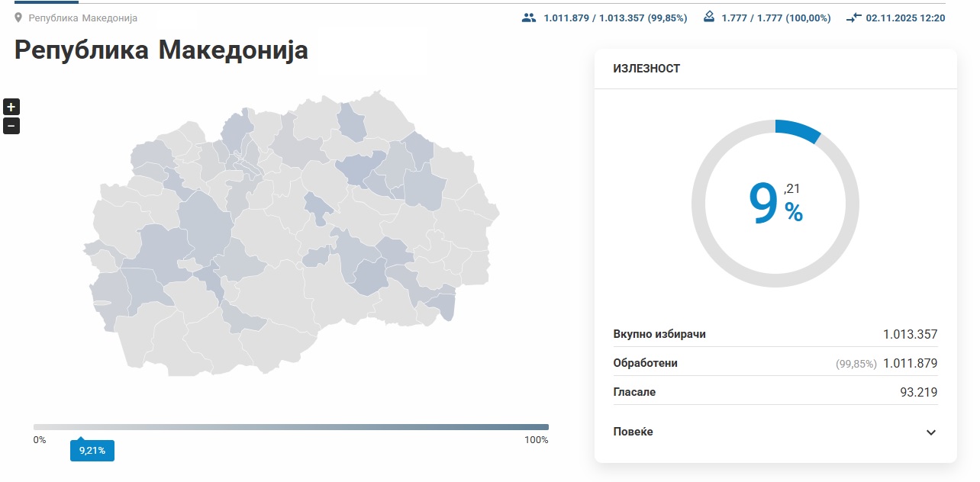Click the ballot box icon
This screenshot has width=980, height=482.
(709, 17)
